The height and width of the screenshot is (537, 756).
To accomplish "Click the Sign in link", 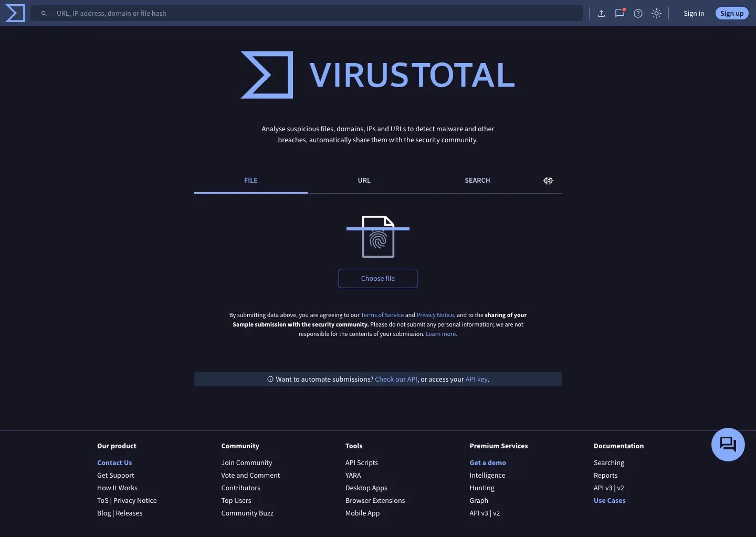I will pos(694,14).
